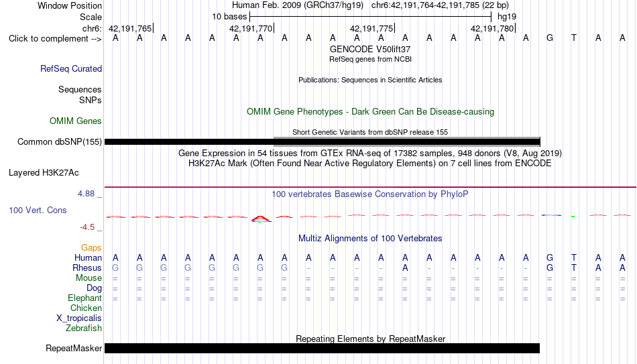Select the Mouse species label
The width and height of the screenshot is (637, 364).
89,278
